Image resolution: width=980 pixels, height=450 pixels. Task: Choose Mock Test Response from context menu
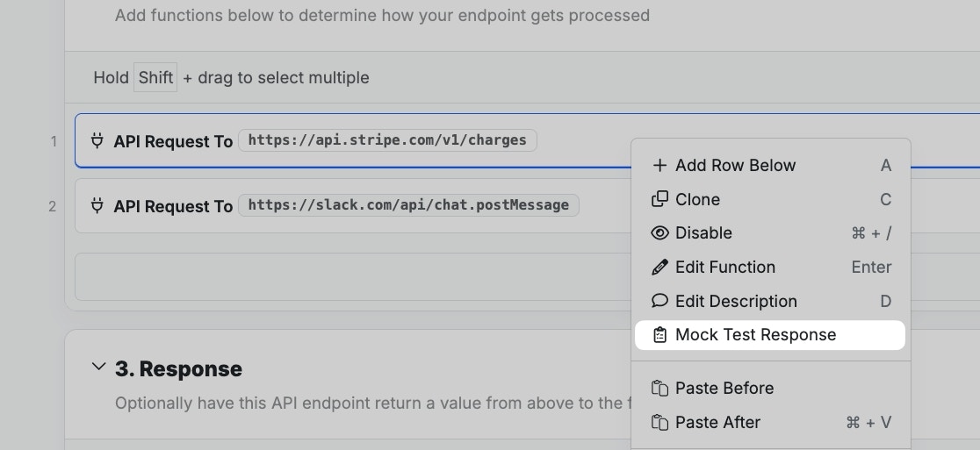(755, 335)
